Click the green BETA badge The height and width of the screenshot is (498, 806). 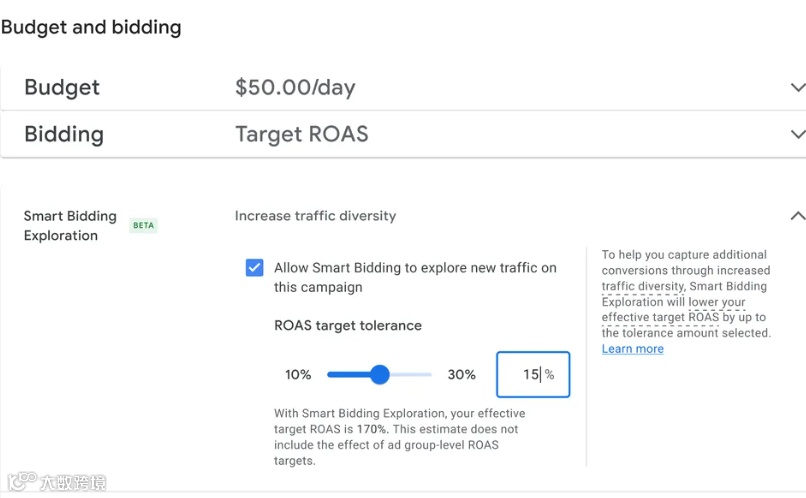144,226
